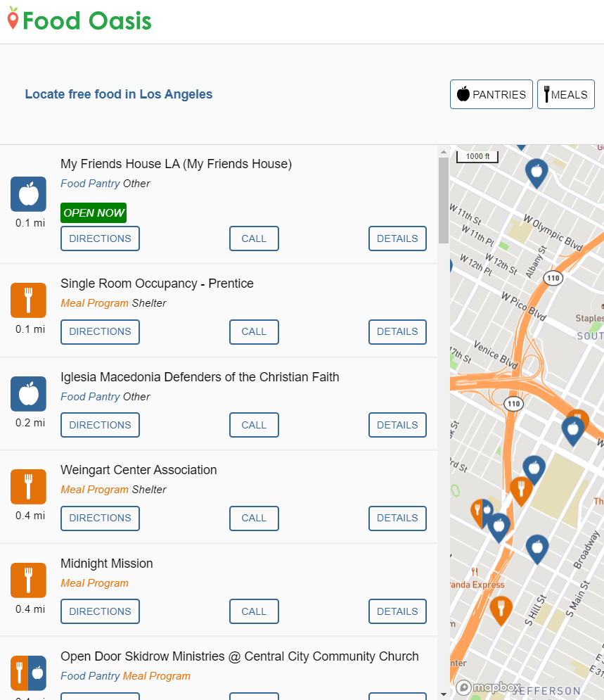The height and width of the screenshot is (700, 604).
Task: Click the Iglesia Macedonia pantry apple icon
Action: (29, 394)
